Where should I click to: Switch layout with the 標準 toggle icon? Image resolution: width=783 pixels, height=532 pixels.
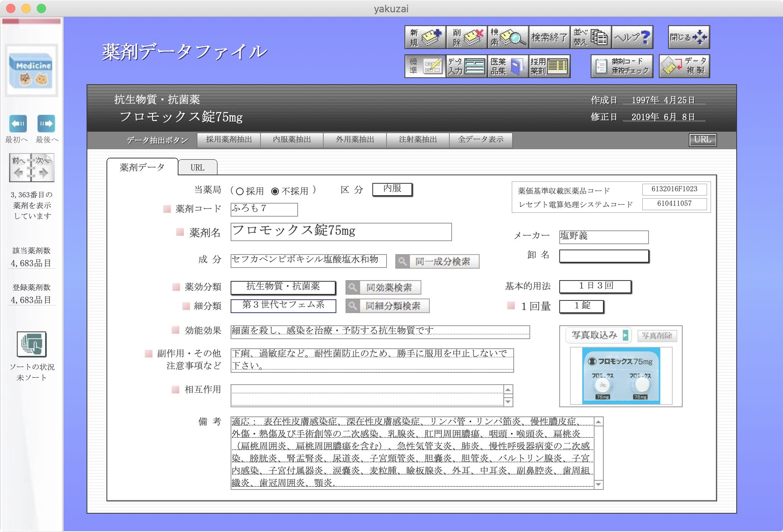425,66
